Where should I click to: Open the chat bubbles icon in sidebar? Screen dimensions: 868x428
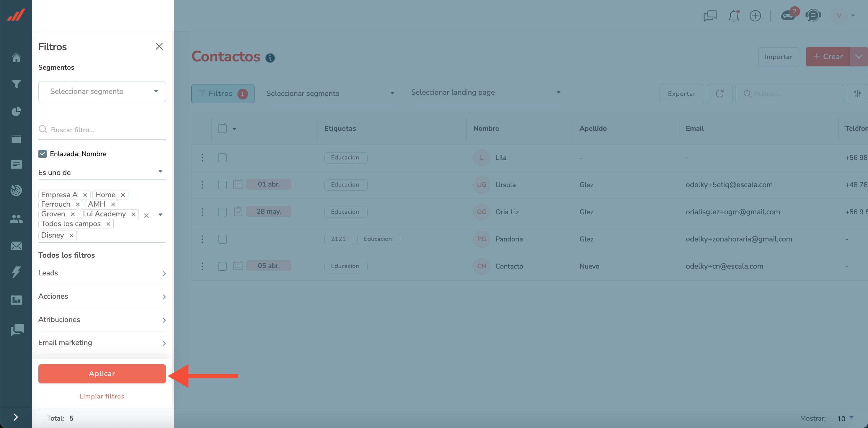coord(17,330)
